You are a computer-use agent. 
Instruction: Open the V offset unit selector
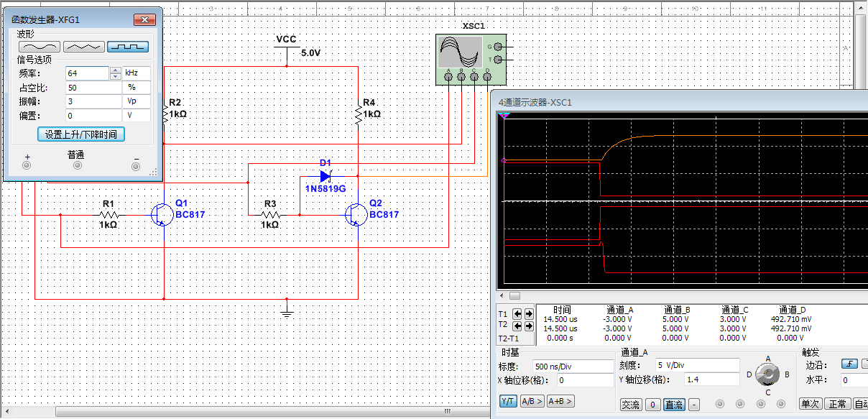point(137,115)
